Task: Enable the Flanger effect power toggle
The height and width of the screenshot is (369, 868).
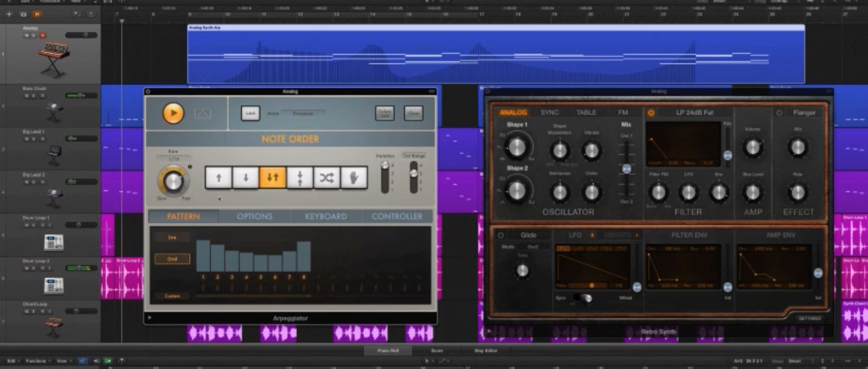Action: pos(779,112)
